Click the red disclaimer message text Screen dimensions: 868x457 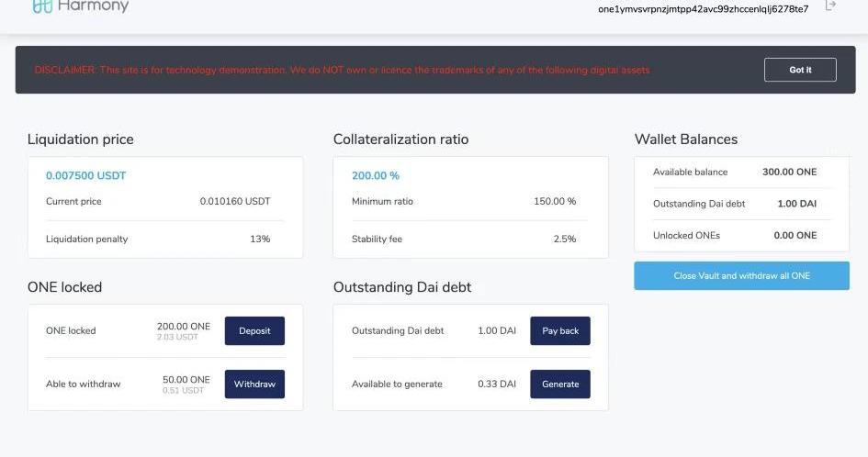coord(342,70)
